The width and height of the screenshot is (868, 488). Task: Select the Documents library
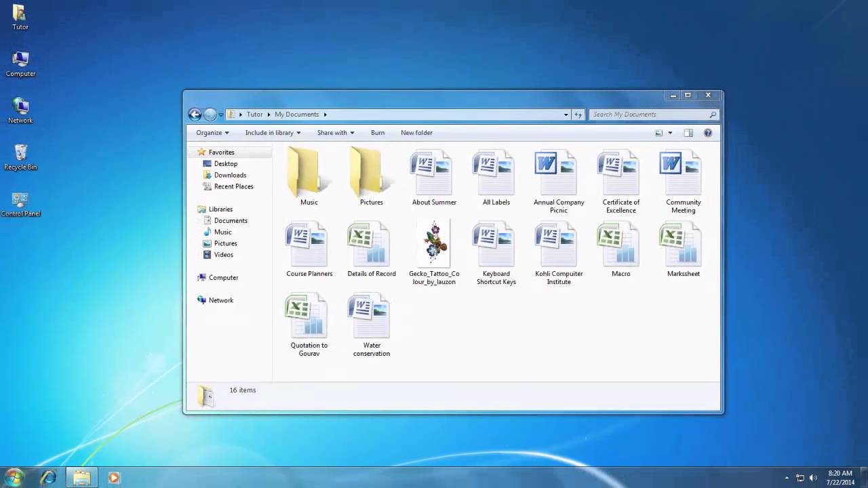point(231,221)
